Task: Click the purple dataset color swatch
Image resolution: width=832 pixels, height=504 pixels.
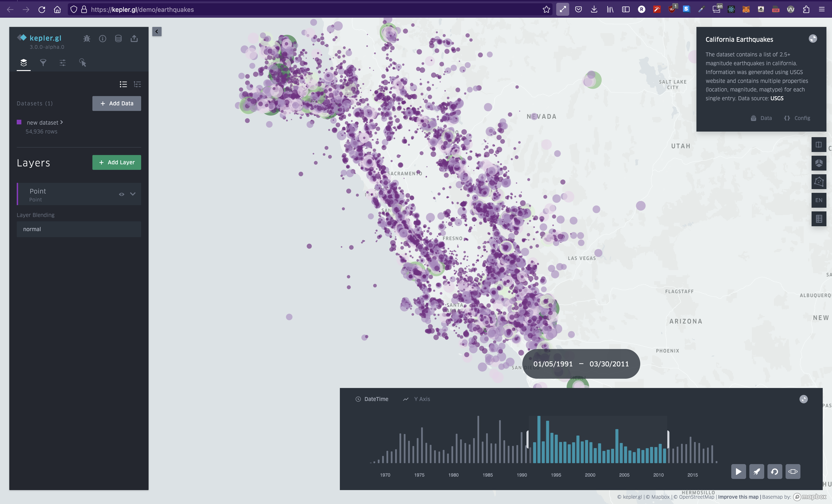Action: point(19,122)
